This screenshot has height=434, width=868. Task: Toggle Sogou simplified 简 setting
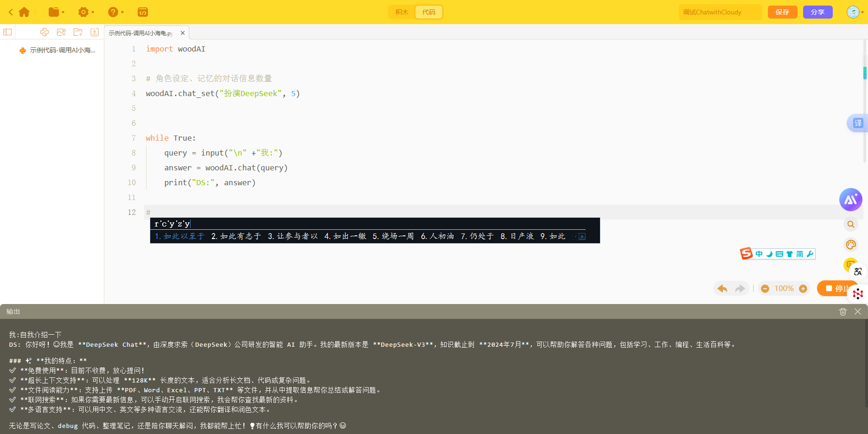[x=800, y=254]
